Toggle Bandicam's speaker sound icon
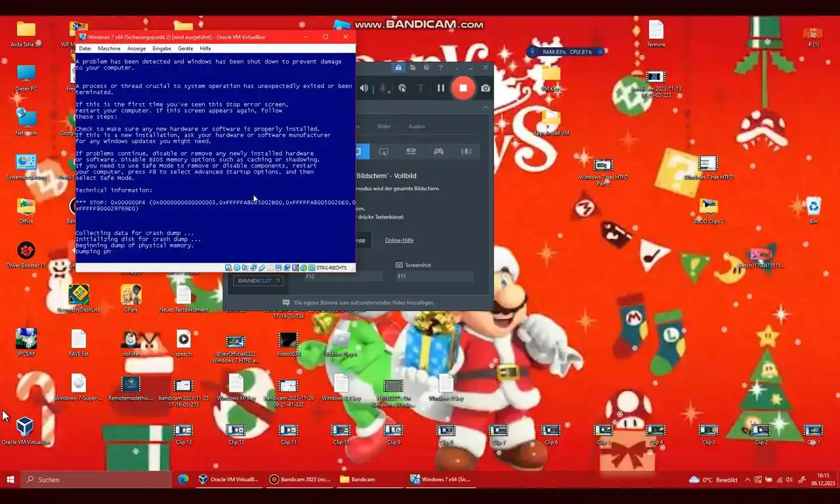 [x=365, y=88]
